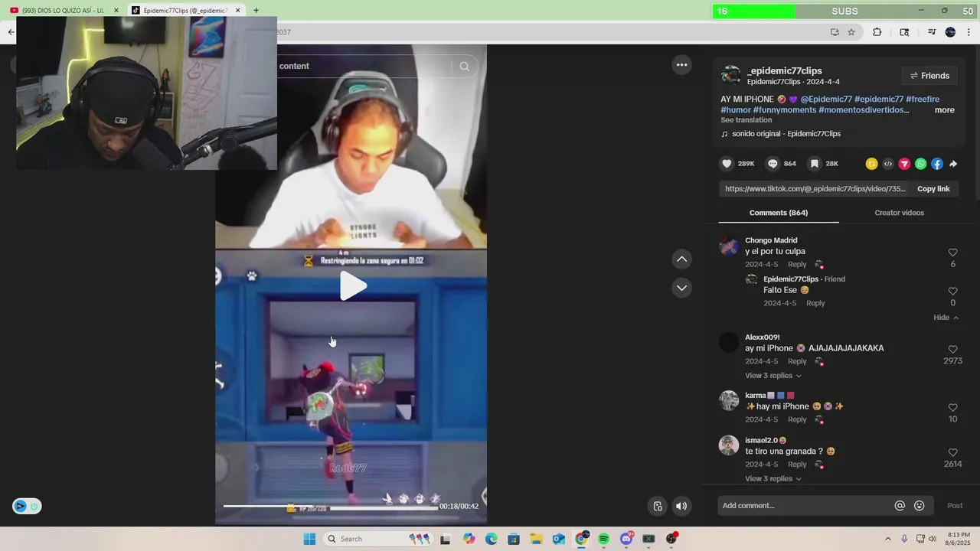980x551 pixels.
Task: Close the Epidemic77Clips TikTok browser tab
Action: (x=237, y=11)
